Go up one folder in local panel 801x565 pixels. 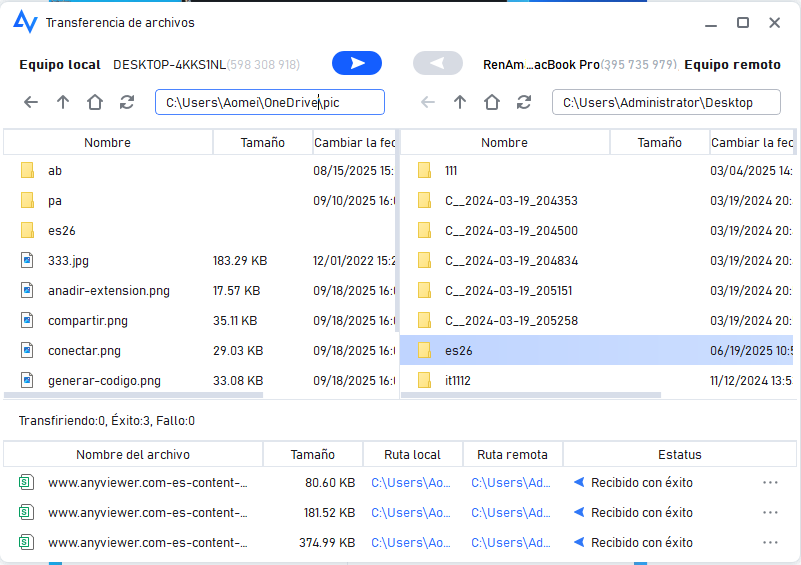click(x=63, y=102)
